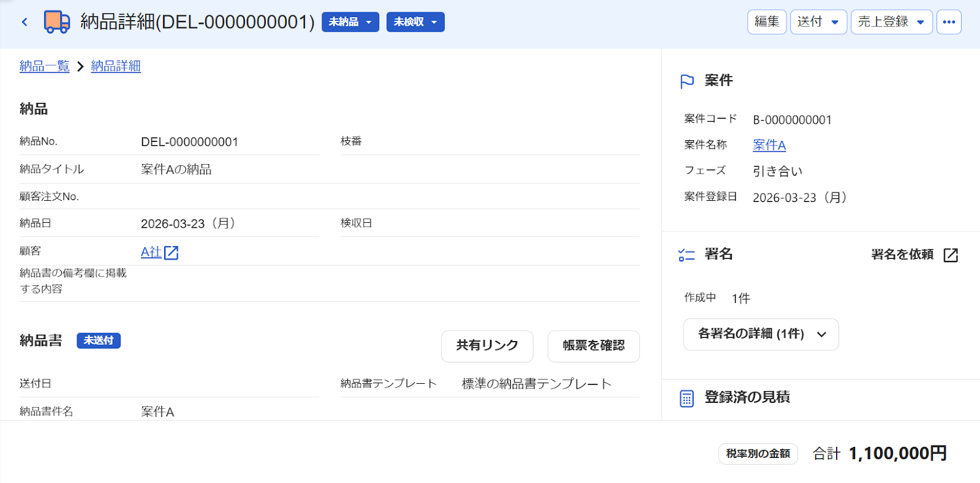The width and height of the screenshot is (980, 483).
Task: Open the 案件A project link
Action: point(769,145)
